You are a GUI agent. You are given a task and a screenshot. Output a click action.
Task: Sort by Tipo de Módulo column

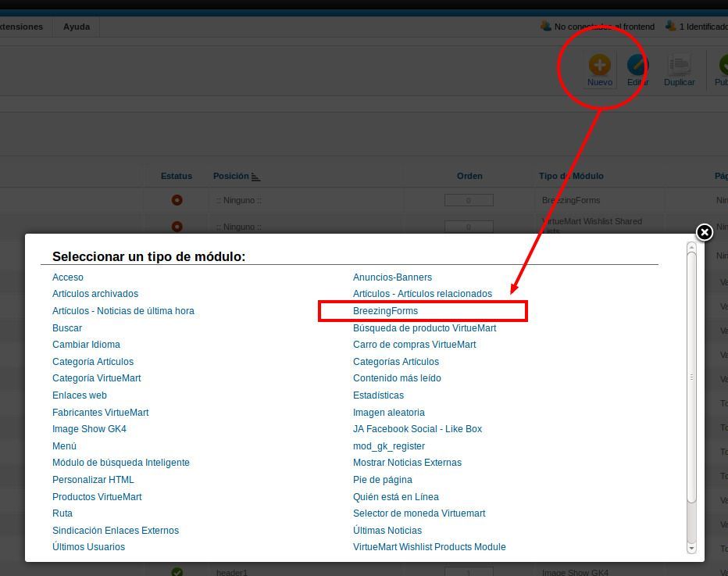(571, 176)
